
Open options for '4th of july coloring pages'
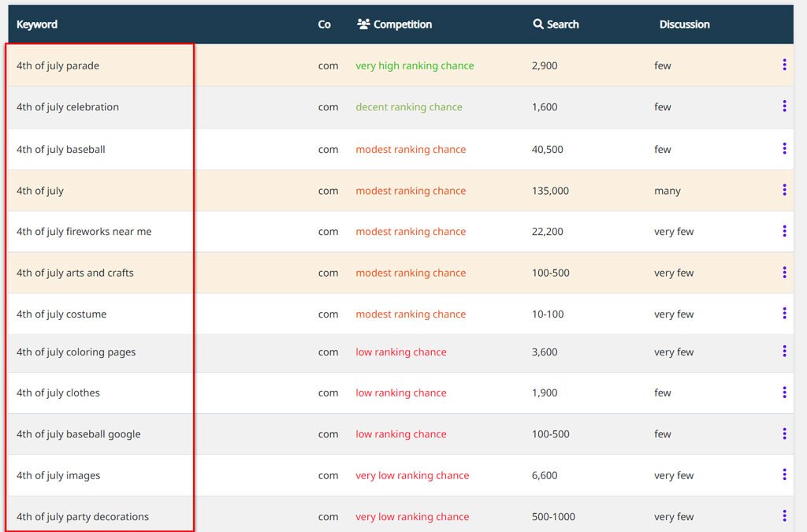pyautogui.click(x=784, y=352)
